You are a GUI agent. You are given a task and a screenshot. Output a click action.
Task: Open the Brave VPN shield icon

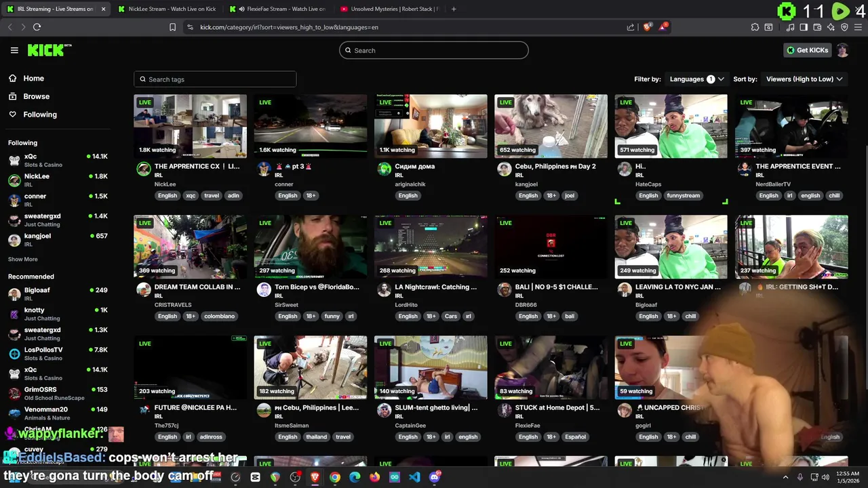[844, 27]
